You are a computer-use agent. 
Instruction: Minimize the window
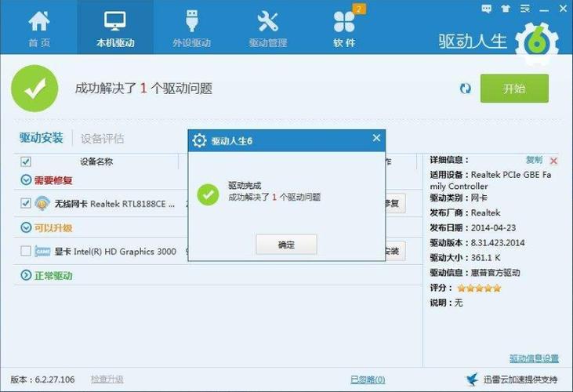(x=544, y=9)
